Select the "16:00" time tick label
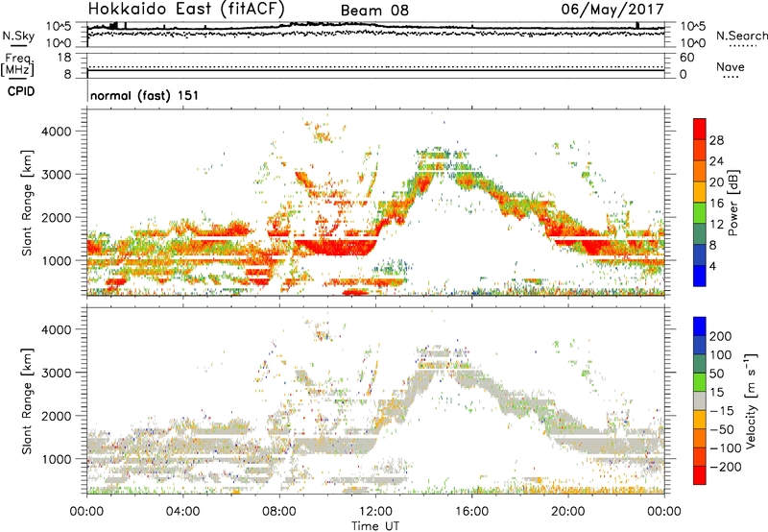This screenshot has width=768, height=532. point(471,512)
